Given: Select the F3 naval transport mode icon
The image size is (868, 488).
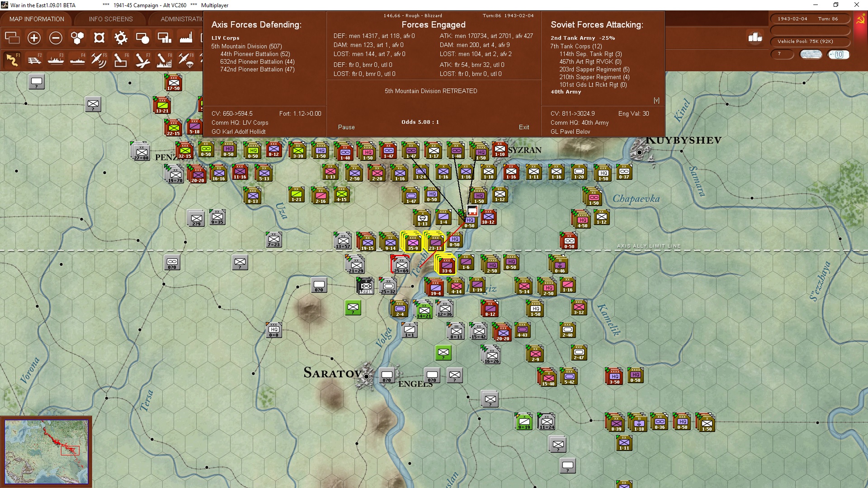Looking at the screenshot, I should pyautogui.click(x=56, y=60).
